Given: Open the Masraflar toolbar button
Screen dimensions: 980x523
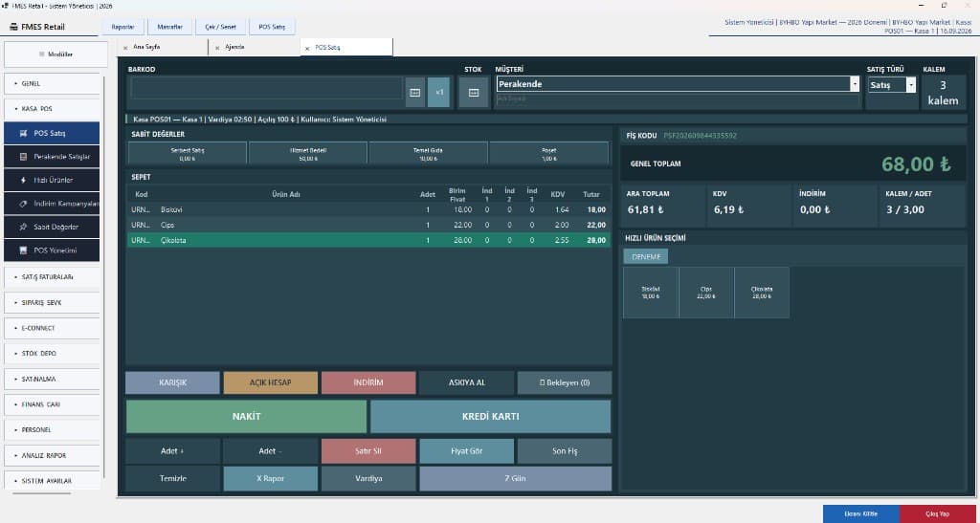Looking at the screenshot, I should pyautogui.click(x=169, y=27).
